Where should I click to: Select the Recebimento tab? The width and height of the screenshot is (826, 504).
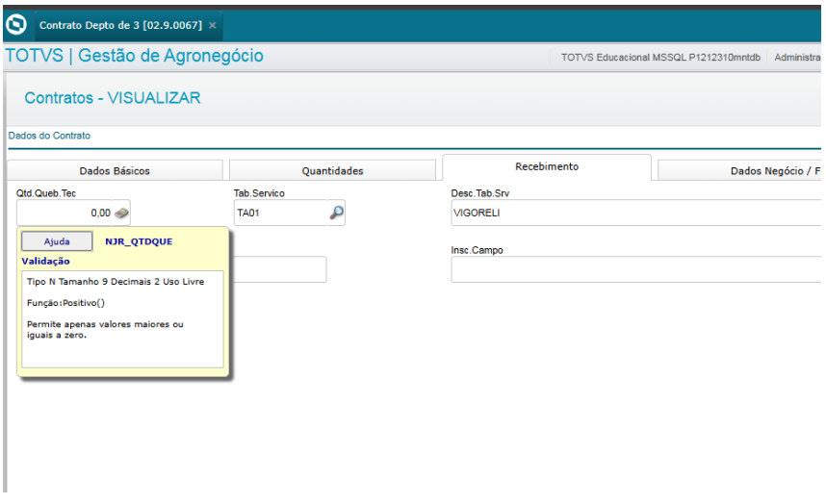point(547,166)
